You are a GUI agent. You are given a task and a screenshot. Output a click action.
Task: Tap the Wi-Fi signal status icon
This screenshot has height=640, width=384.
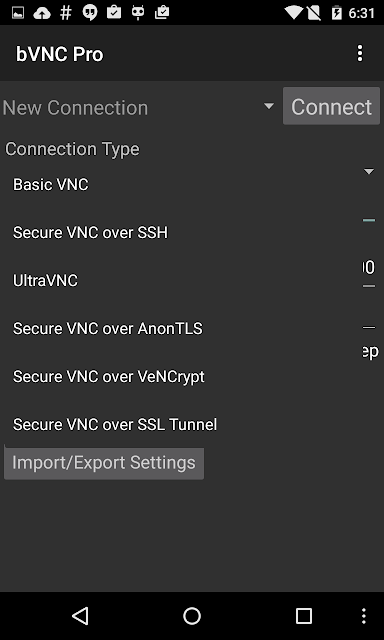pyautogui.click(x=294, y=13)
